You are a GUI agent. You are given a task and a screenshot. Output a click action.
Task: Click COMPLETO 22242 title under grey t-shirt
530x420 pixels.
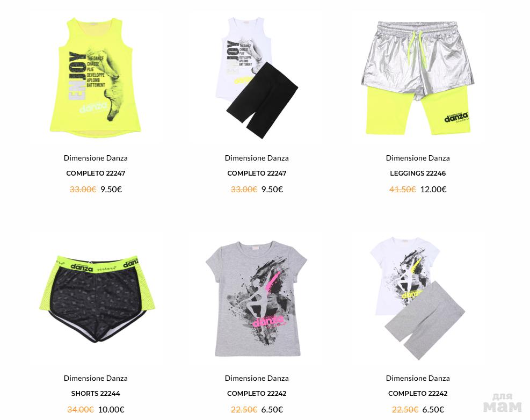pos(257,393)
